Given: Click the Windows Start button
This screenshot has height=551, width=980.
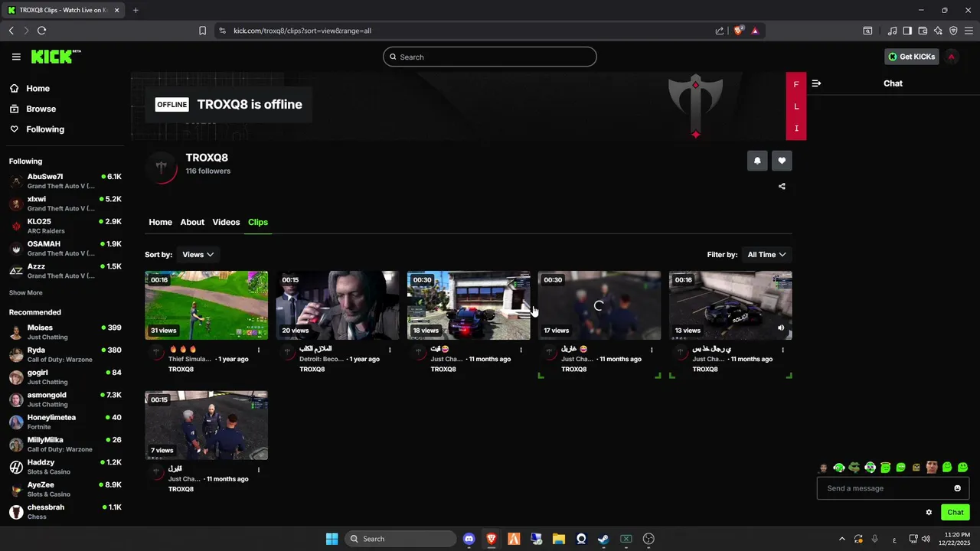Looking at the screenshot, I should pyautogui.click(x=332, y=539).
